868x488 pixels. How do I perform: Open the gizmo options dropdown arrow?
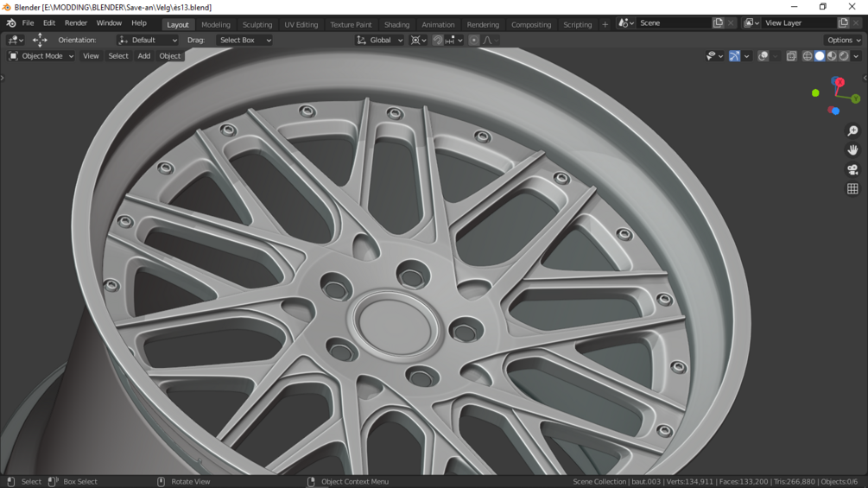(747, 56)
